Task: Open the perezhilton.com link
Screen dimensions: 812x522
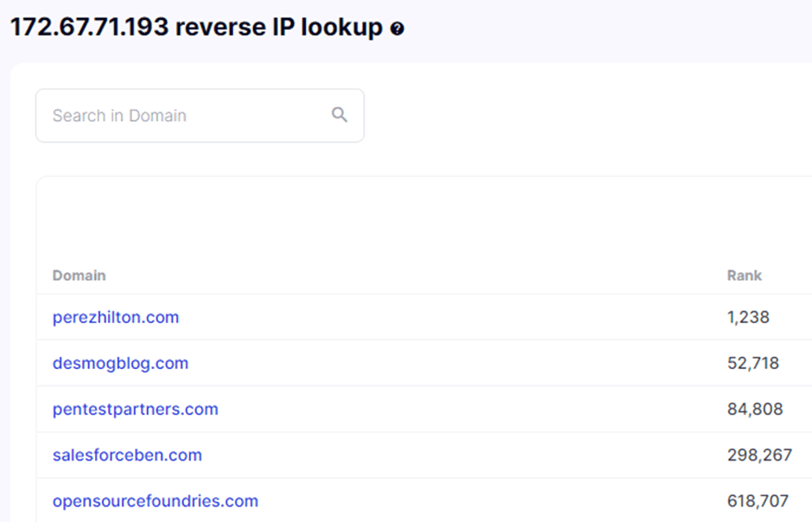Action: coord(116,317)
